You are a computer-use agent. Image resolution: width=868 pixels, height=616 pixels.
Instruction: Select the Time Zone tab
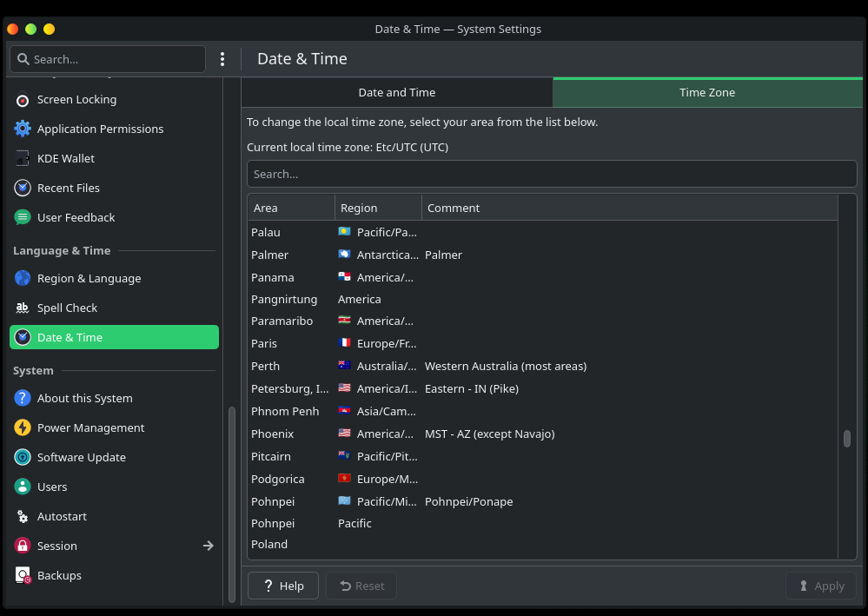click(x=707, y=93)
